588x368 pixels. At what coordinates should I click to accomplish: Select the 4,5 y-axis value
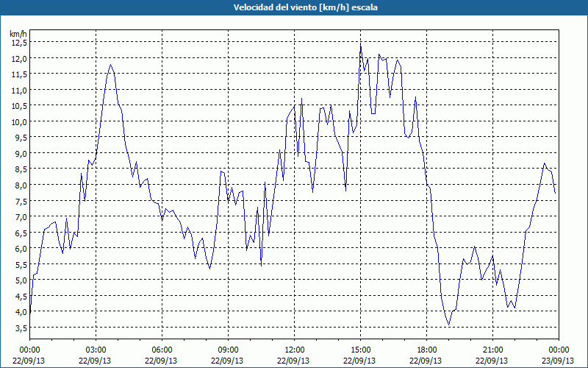pos(21,297)
